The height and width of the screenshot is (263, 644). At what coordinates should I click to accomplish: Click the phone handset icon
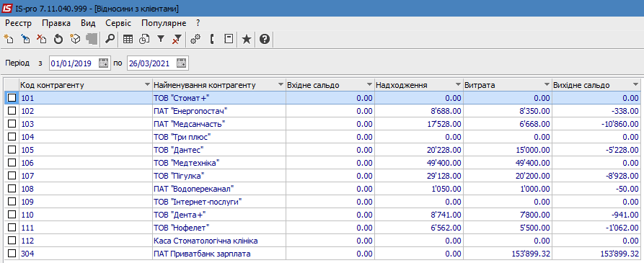point(212,39)
